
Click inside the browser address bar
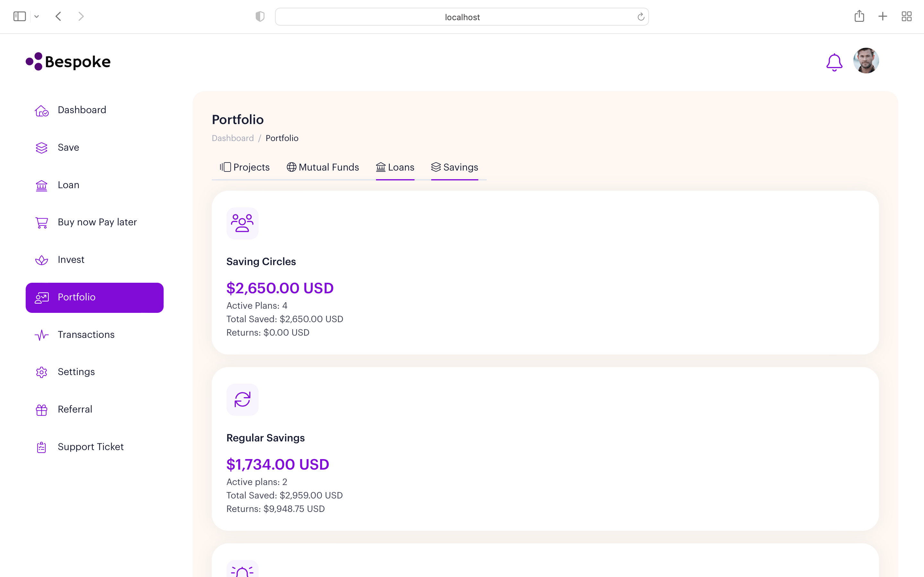click(x=462, y=17)
